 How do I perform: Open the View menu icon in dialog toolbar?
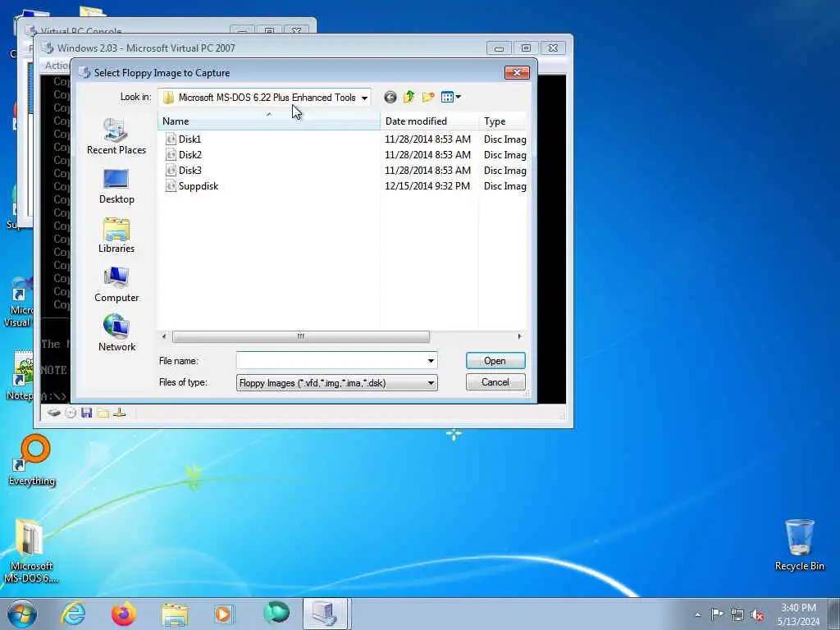pos(450,97)
